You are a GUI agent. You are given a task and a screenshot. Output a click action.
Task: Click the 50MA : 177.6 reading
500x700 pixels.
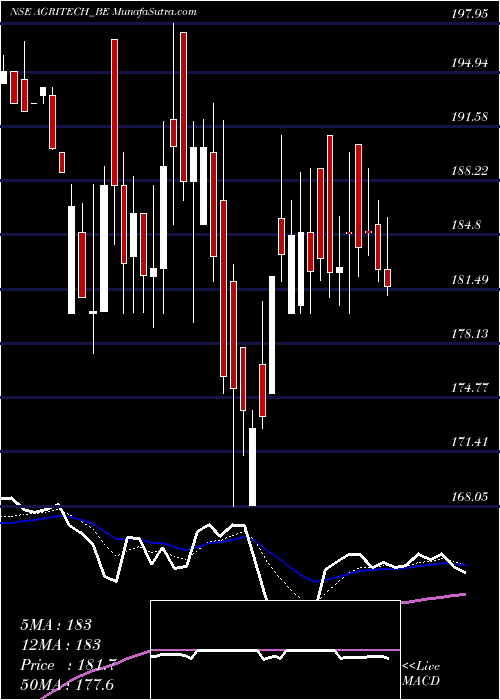(x=69, y=685)
